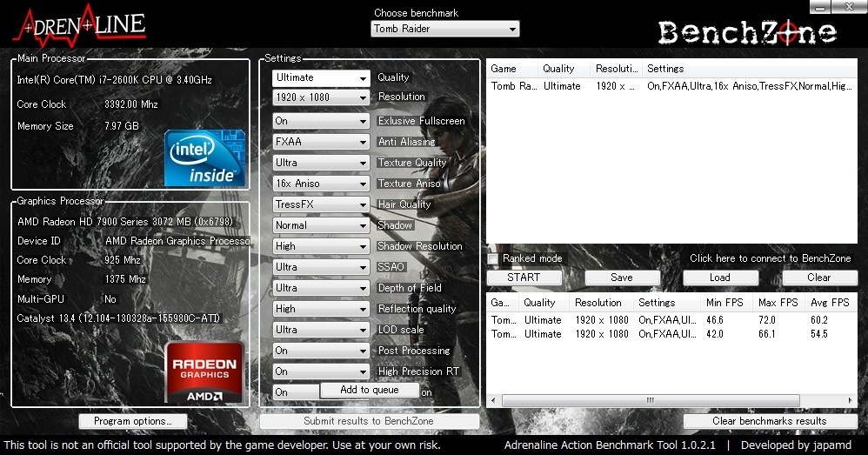Click the Intel inside badge
The image size is (868, 455).
(x=204, y=158)
